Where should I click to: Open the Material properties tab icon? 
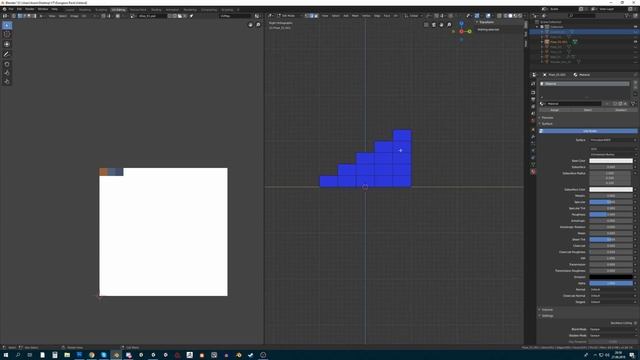533,172
